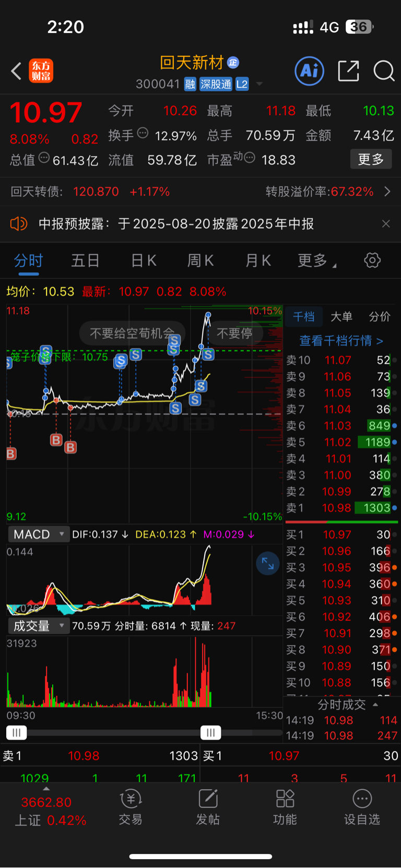Select the right timeline range handle

click(211, 733)
